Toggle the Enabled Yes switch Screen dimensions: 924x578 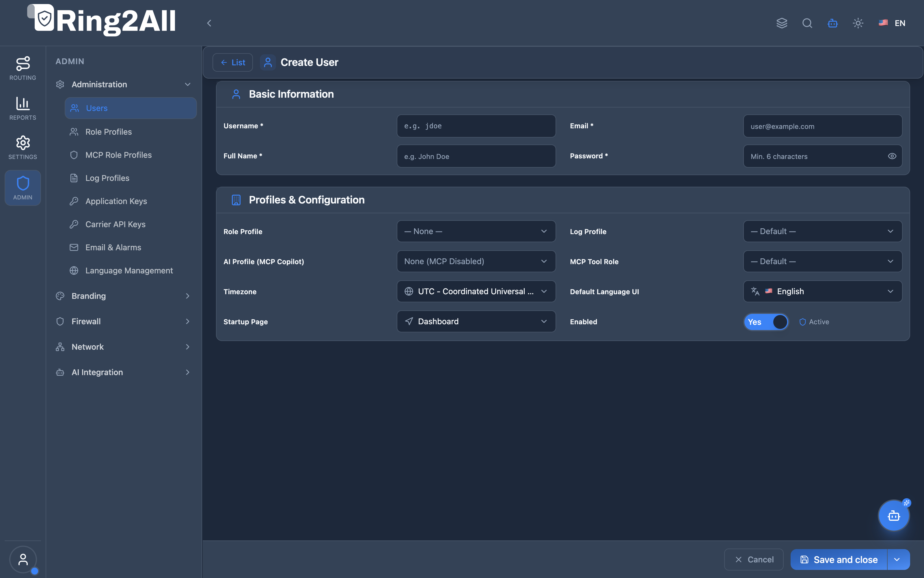point(766,322)
